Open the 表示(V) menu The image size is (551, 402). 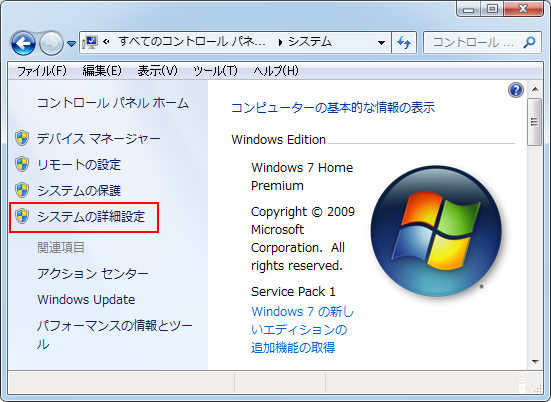click(x=157, y=71)
